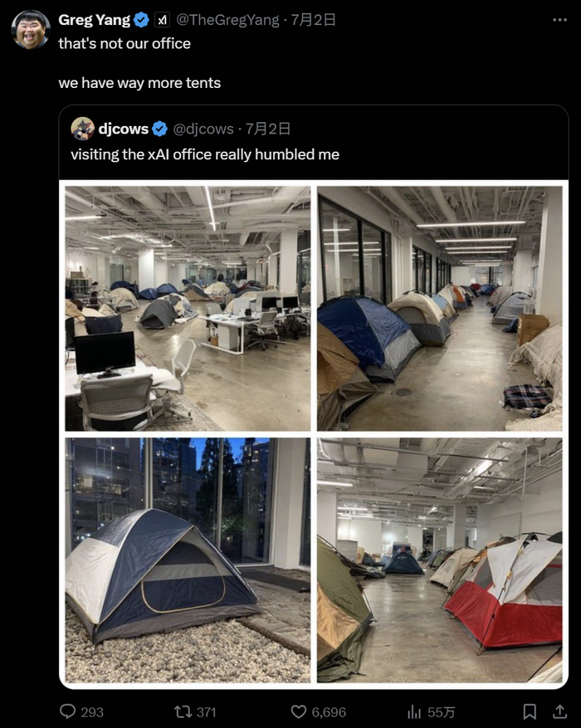View the top-right hallway tents photo
This screenshot has height=728, width=581.
point(439,309)
